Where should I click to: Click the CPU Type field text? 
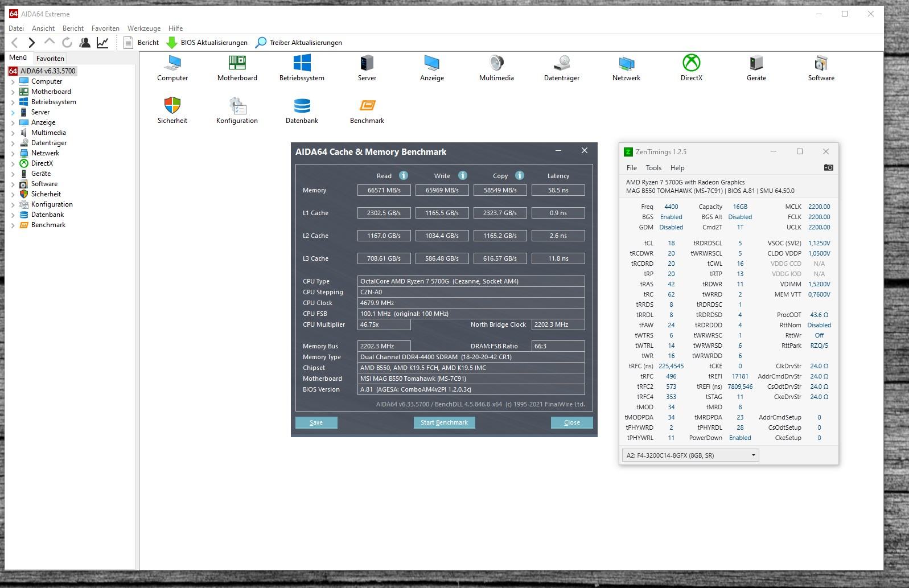coord(471,281)
